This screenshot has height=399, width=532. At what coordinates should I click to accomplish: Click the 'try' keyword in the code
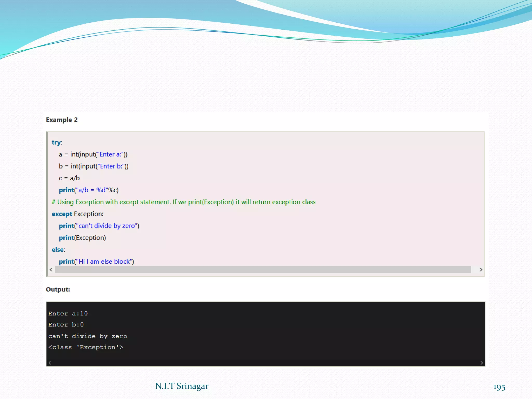coord(56,142)
